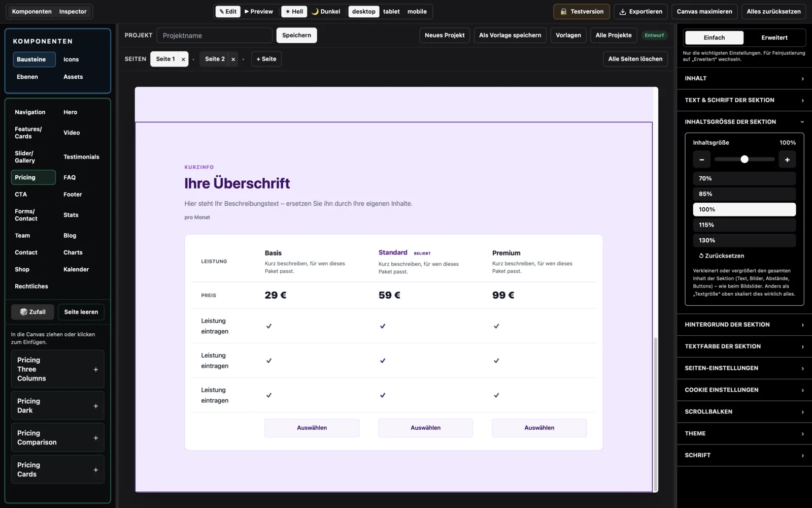Expand HINTERGRUND DER SEKTION
The image size is (812, 508).
(744, 325)
